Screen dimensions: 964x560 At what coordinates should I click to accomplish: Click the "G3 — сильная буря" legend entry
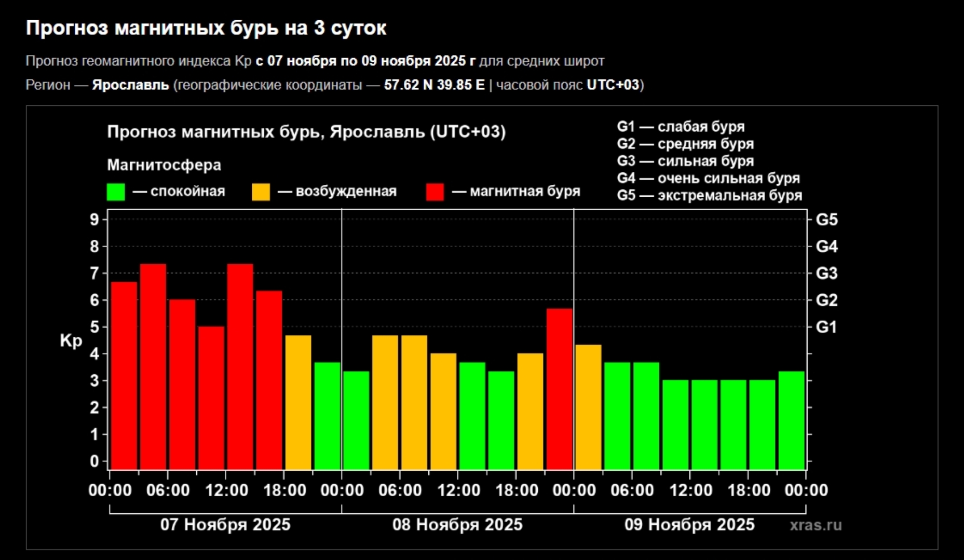click(x=685, y=161)
